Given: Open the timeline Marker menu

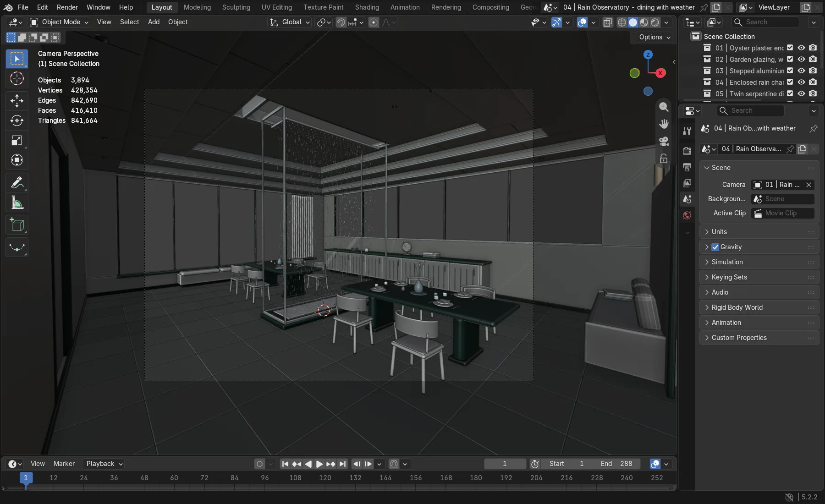Looking at the screenshot, I should tap(64, 464).
